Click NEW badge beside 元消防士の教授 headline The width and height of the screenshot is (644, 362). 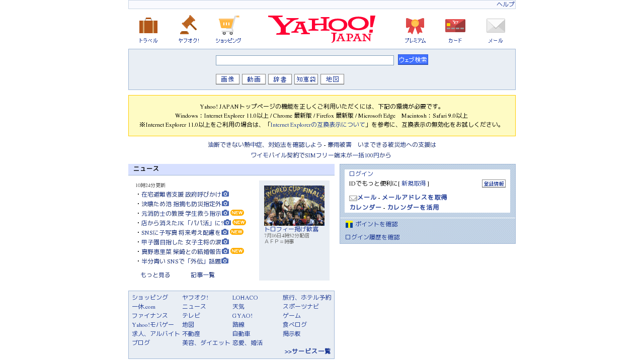pyautogui.click(x=237, y=213)
